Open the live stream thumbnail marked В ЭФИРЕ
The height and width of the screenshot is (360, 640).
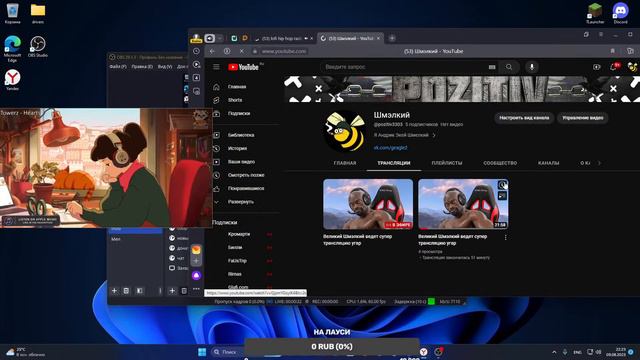coord(368,204)
